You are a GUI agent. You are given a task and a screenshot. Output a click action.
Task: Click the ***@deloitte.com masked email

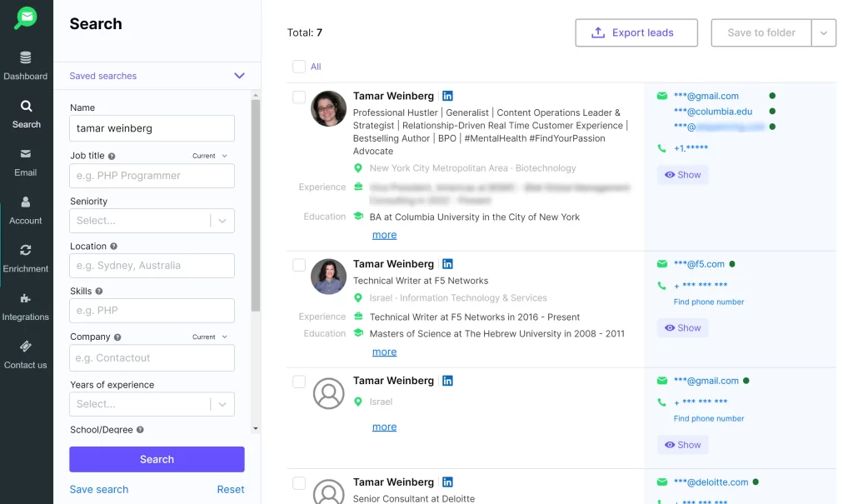click(x=711, y=482)
